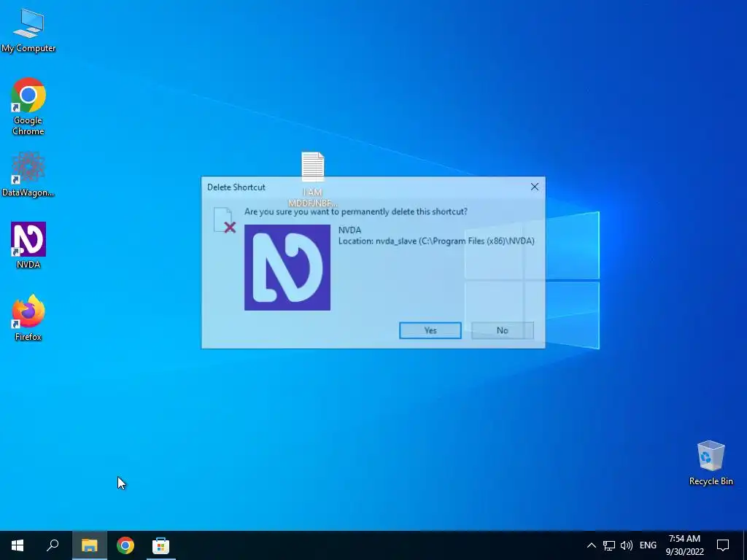Open File Explorer from the taskbar

(x=89, y=545)
